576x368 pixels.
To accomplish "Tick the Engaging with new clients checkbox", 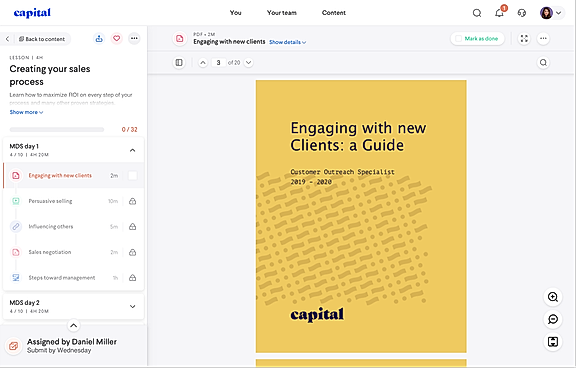I will point(133,176).
